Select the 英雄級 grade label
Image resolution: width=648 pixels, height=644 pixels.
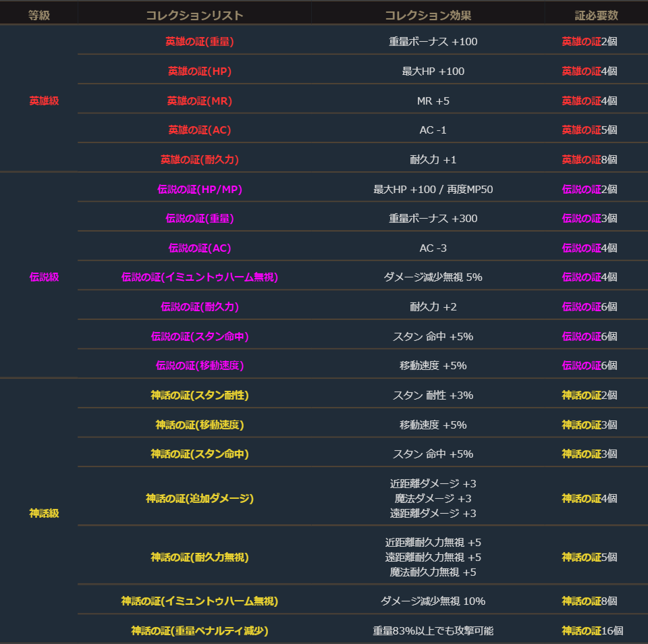click(x=44, y=101)
